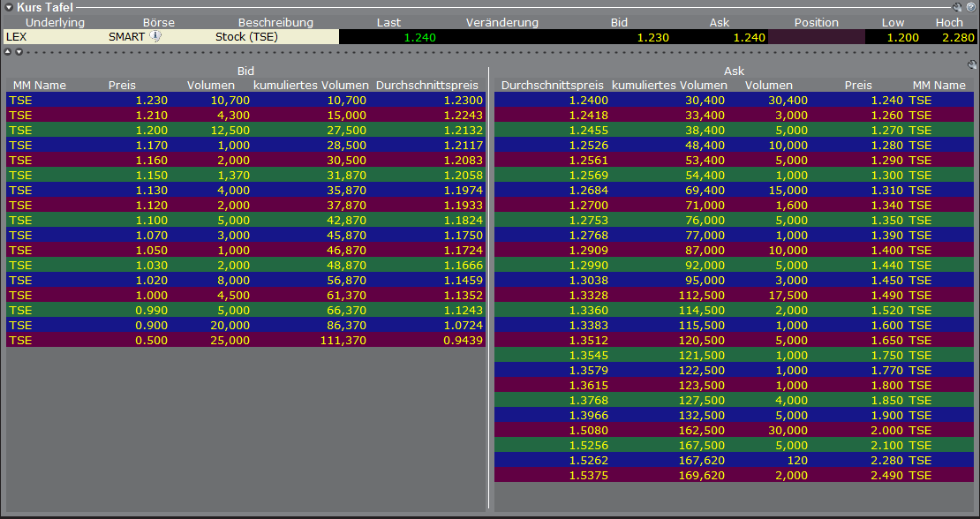The height and width of the screenshot is (519, 980).
Task: Click the help question mark icon
Action: point(970,7)
